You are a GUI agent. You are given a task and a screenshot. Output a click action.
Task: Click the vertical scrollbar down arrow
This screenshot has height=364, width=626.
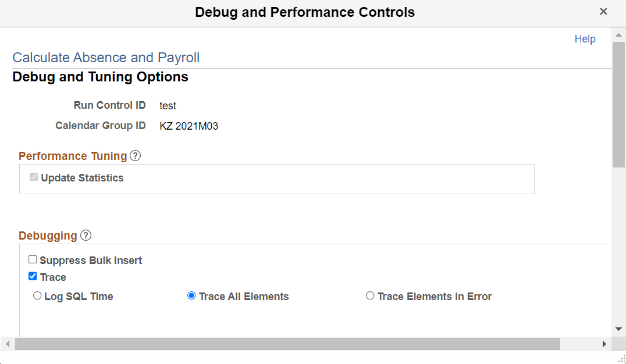[x=619, y=329]
